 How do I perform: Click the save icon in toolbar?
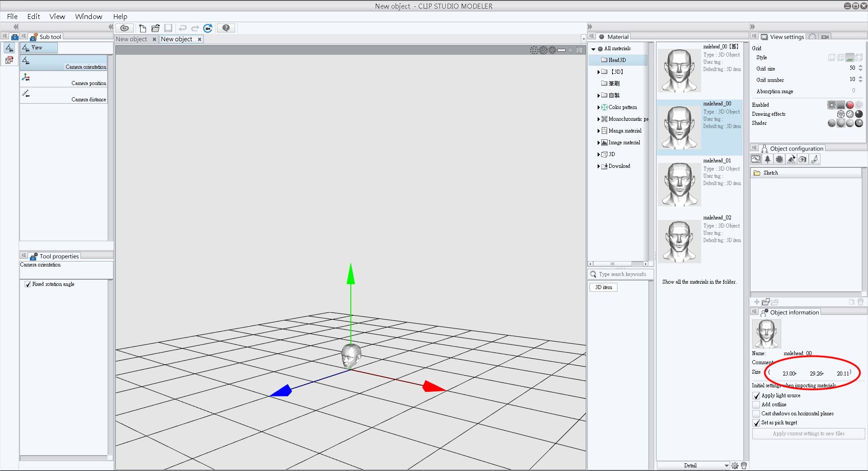pyautogui.click(x=168, y=28)
